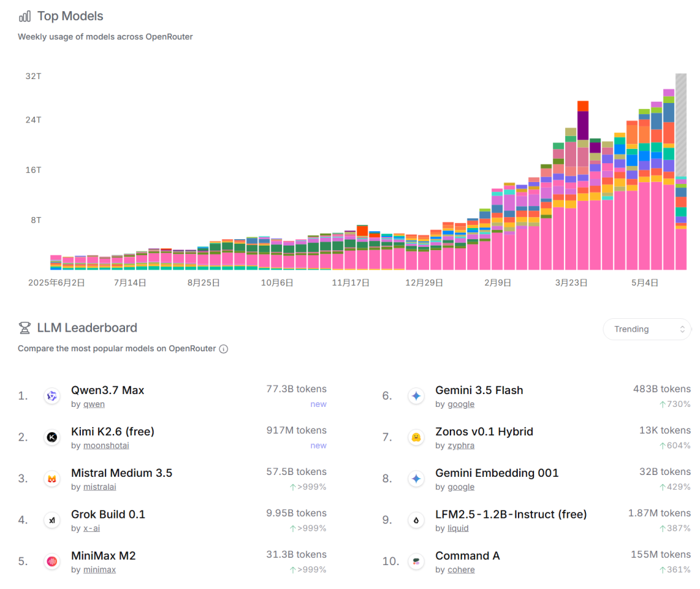Follow the cohere author link
Screen dimensions: 700x589
point(461,570)
